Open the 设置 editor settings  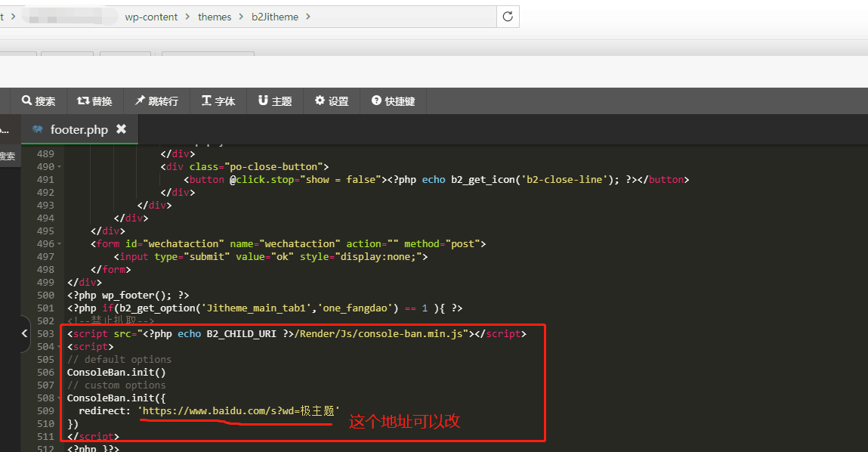click(x=332, y=101)
